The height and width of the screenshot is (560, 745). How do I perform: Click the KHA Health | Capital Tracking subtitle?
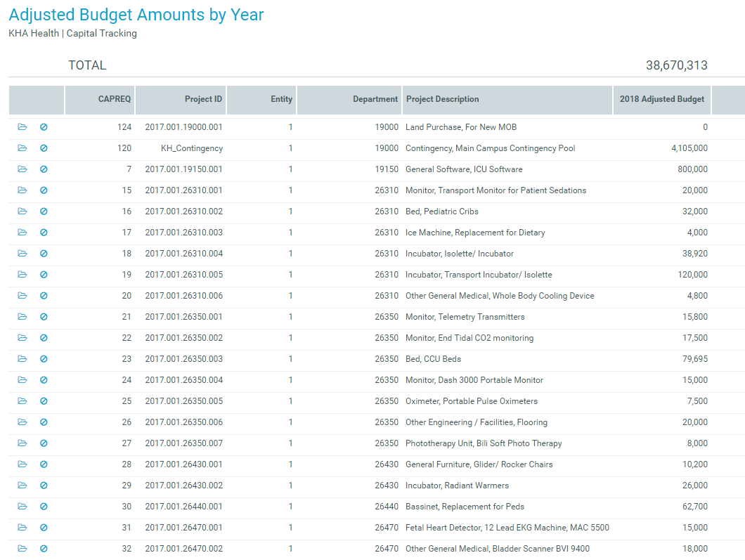click(x=72, y=33)
